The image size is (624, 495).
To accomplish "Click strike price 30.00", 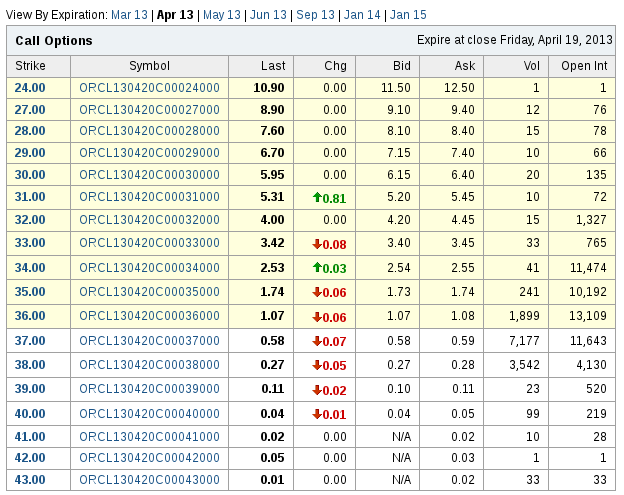I will (x=30, y=174).
